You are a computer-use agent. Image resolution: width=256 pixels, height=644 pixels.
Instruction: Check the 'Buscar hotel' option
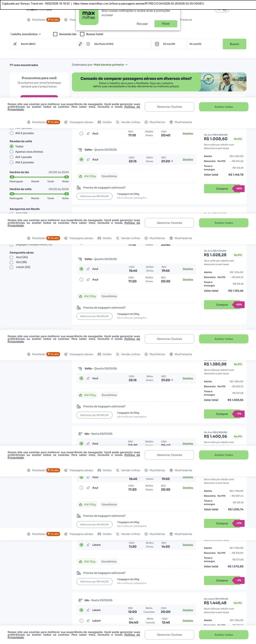pos(82,34)
